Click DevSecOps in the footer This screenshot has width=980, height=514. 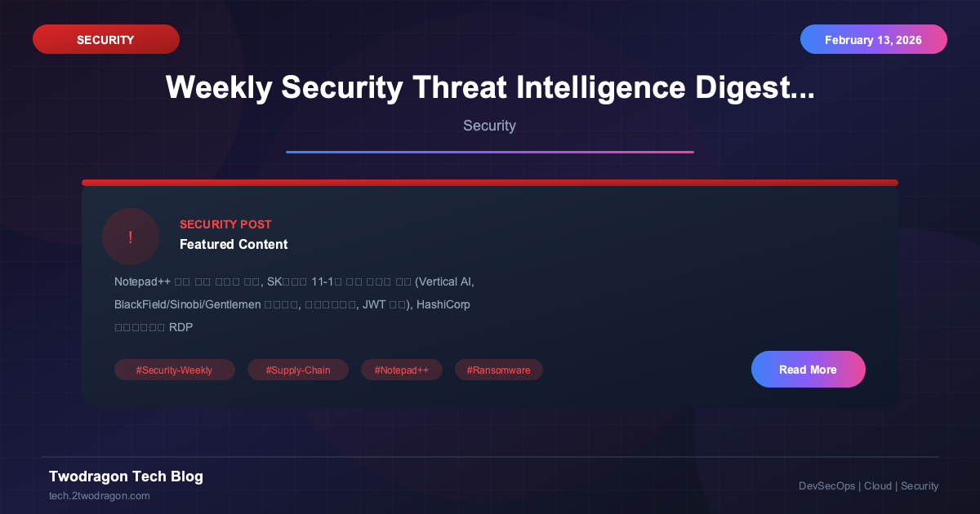(827, 485)
